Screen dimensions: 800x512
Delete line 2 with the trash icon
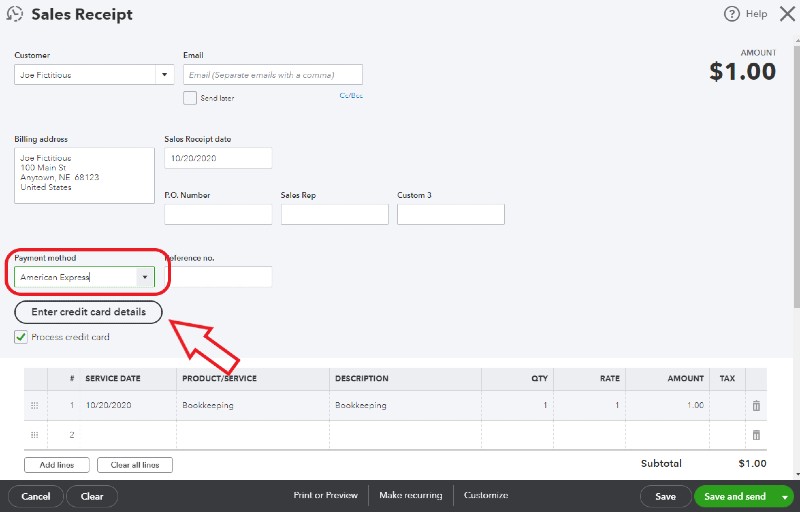[756, 435]
